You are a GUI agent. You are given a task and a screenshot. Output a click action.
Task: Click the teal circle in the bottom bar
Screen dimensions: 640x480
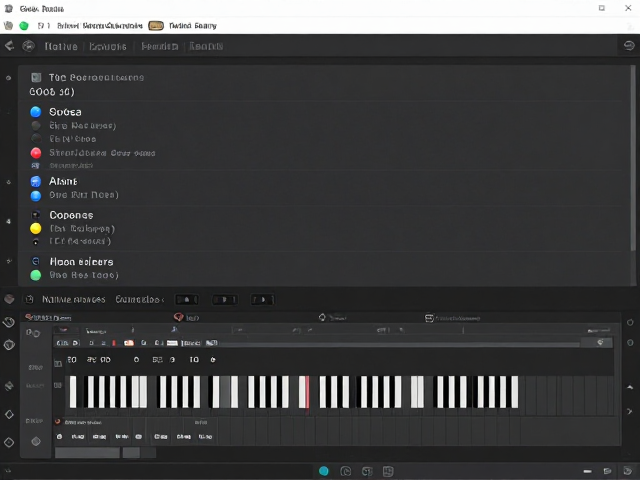(x=324, y=471)
